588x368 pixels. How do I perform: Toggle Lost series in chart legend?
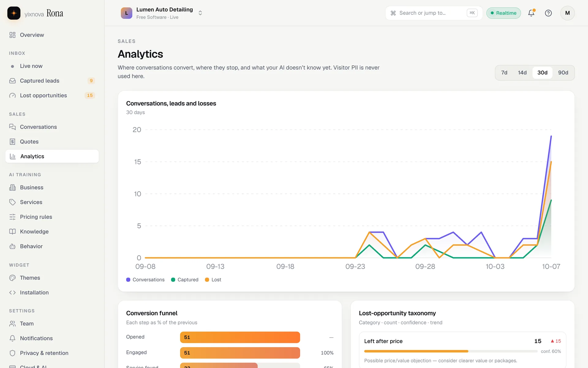[213, 280]
